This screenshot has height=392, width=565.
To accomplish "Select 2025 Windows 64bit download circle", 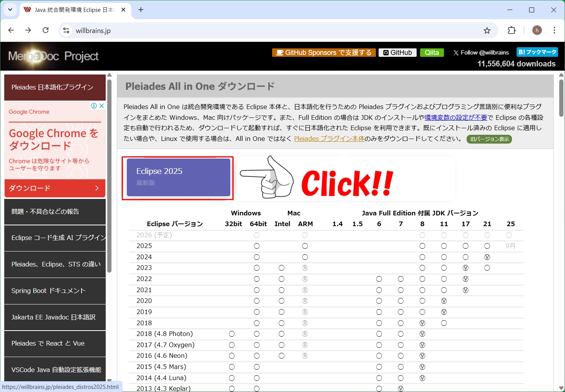I will point(257,246).
